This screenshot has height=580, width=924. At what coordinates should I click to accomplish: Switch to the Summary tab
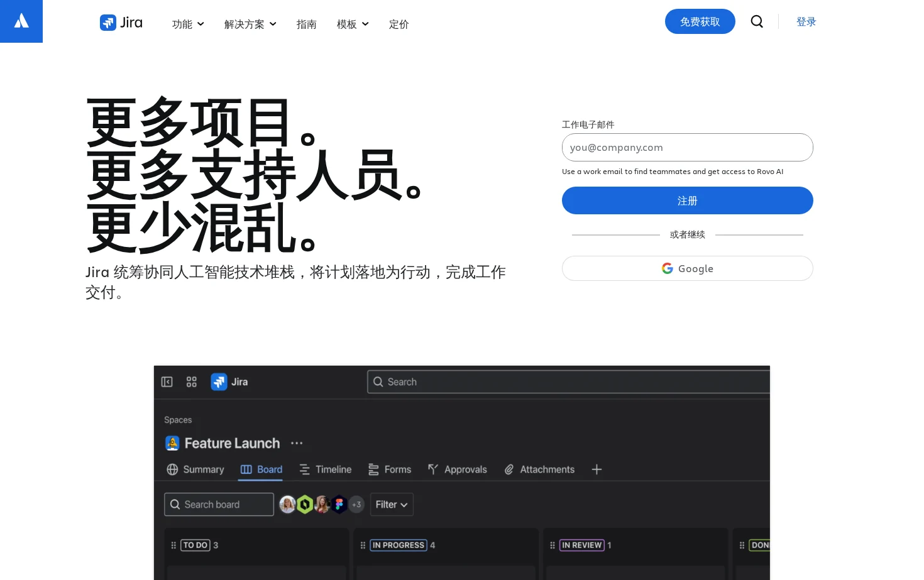pyautogui.click(x=195, y=469)
